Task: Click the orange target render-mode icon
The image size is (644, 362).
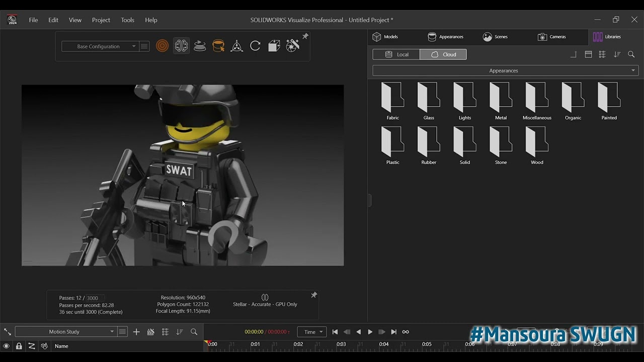Action: tap(162, 46)
